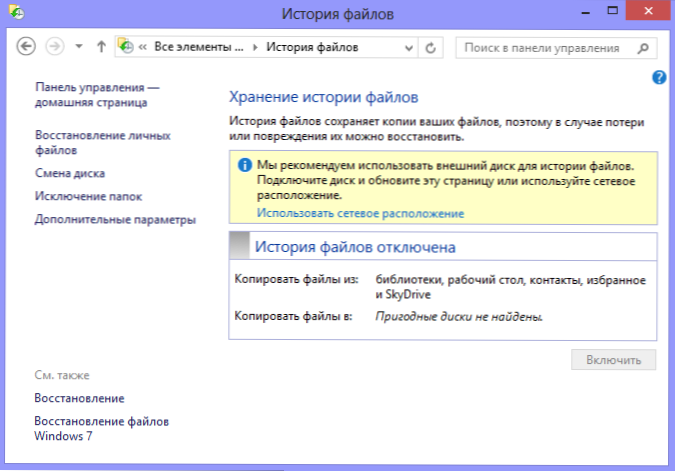
Task: Click 'Использовать сетевое расположение' link
Action: tap(360, 214)
